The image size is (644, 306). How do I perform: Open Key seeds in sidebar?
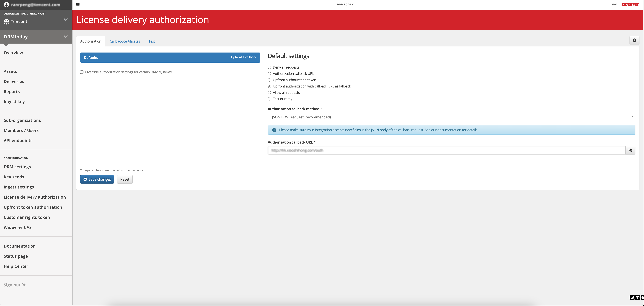14,177
